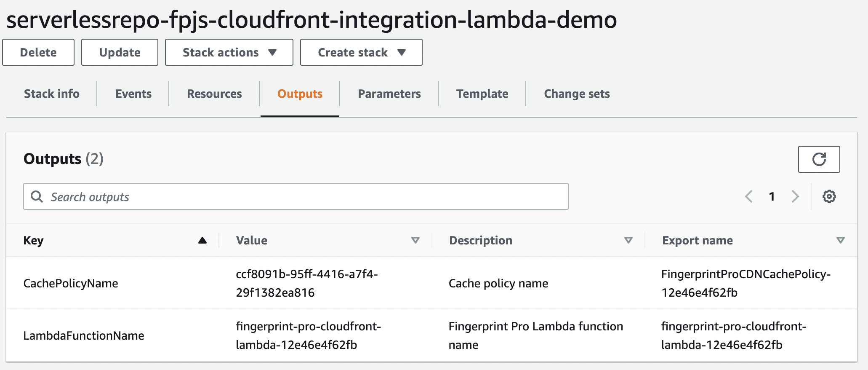Open the Create stack dropdown

coord(361,52)
